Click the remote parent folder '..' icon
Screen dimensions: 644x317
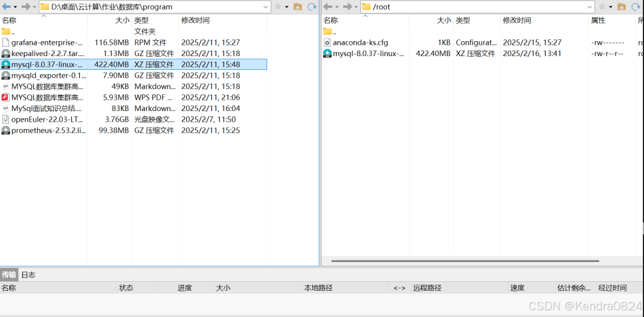327,31
